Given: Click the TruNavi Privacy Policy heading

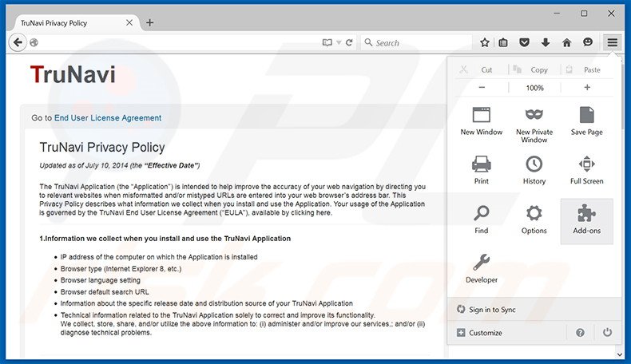Looking at the screenshot, I should (102, 147).
